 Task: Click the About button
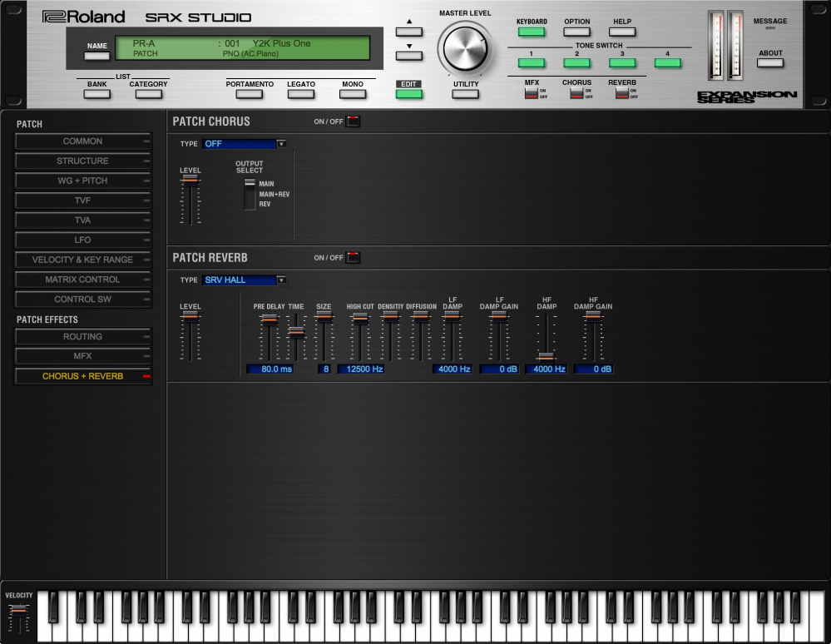tap(770, 62)
